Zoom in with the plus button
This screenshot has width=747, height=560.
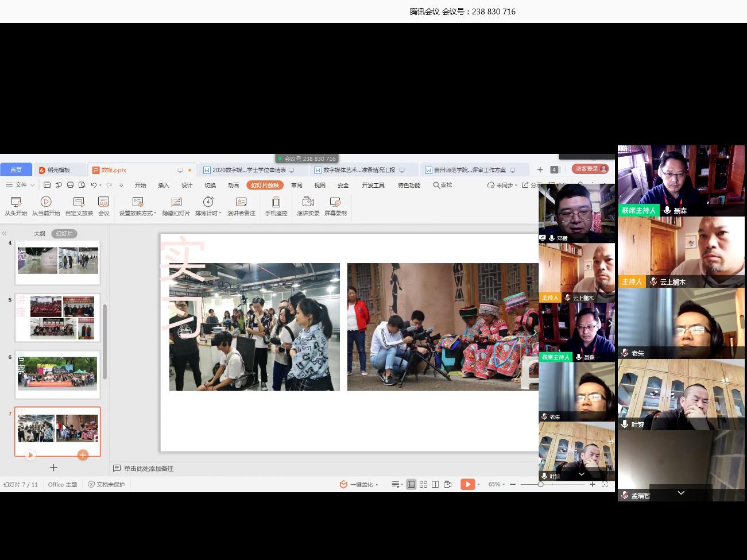(593, 484)
